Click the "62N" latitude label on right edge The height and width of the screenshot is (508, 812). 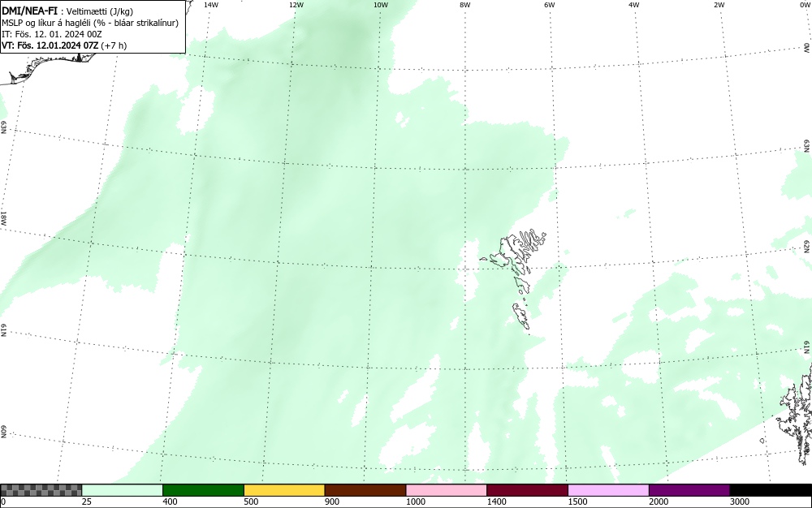(806, 246)
